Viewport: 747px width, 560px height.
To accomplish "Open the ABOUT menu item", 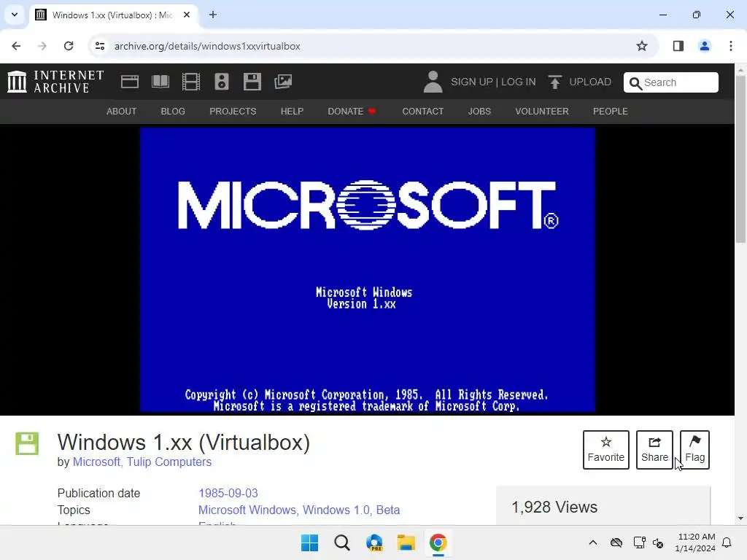I will [x=122, y=112].
